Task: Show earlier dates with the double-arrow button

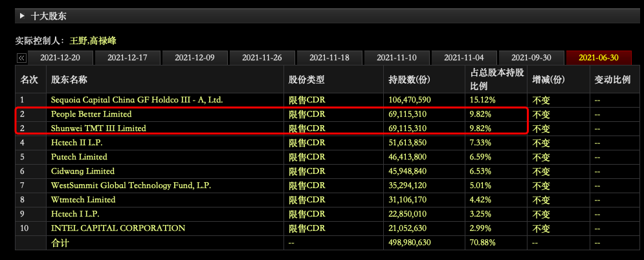Action: 21,58
